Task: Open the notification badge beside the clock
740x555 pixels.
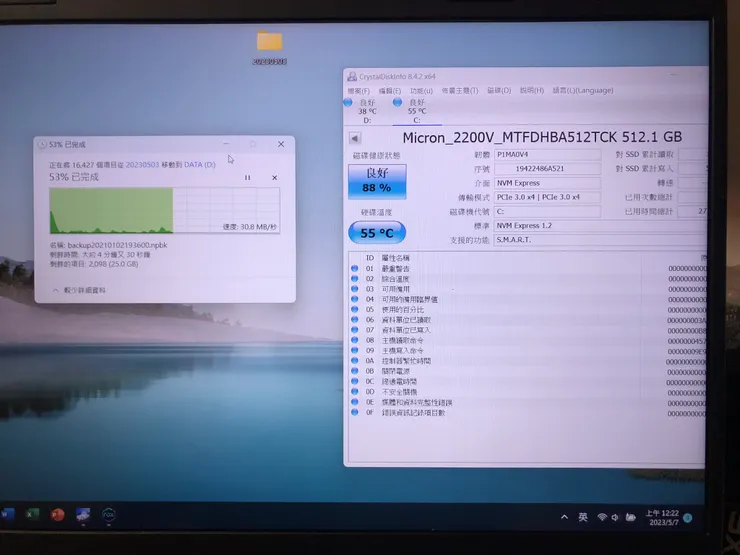Action: pos(688,518)
